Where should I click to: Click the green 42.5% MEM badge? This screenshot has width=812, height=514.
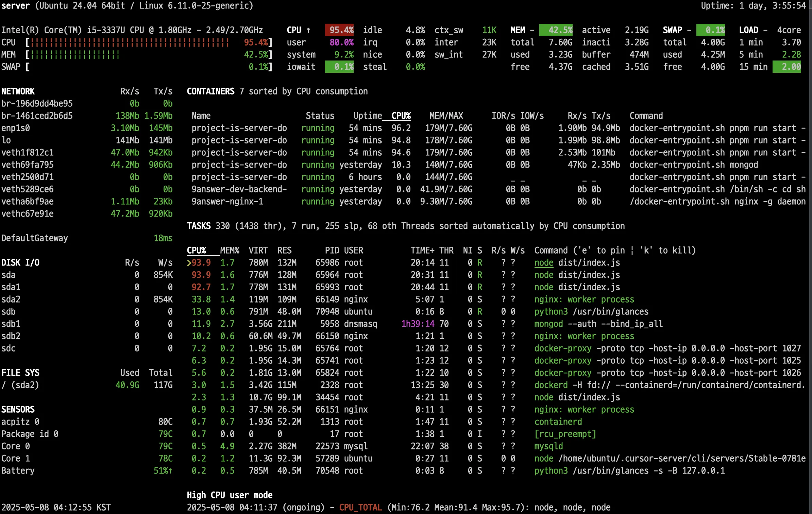click(x=556, y=30)
